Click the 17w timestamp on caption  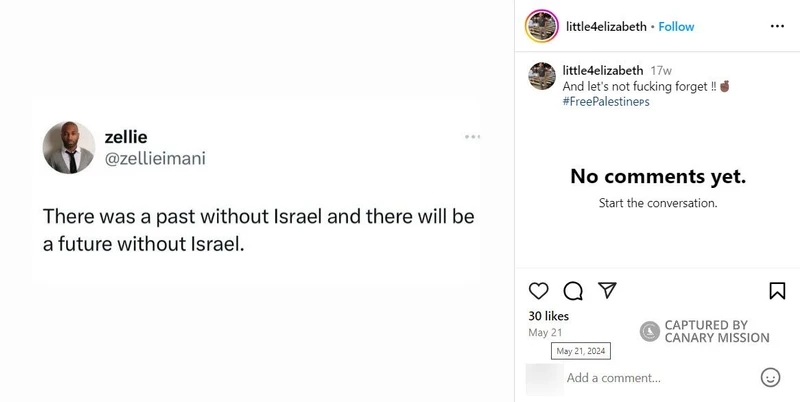click(661, 71)
